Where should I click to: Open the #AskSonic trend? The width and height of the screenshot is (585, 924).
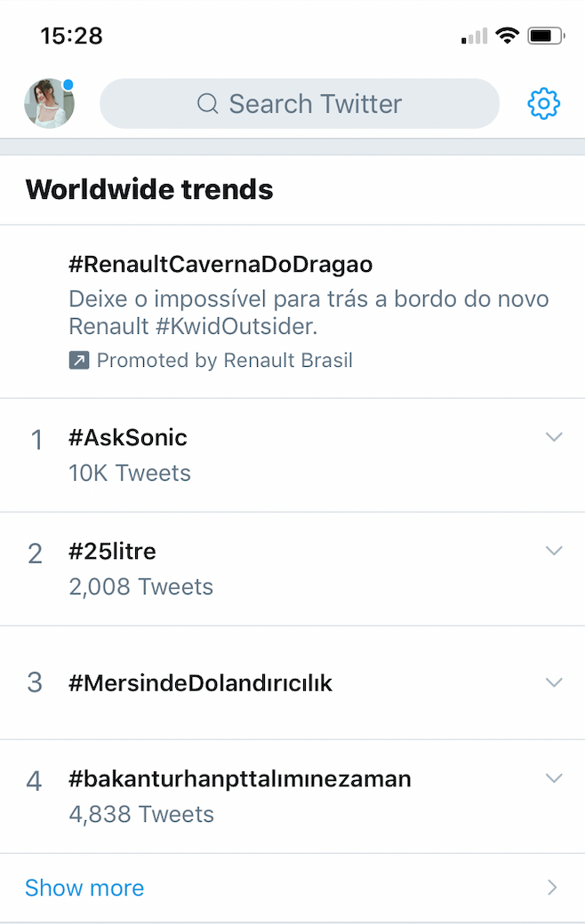[x=128, y=437]
